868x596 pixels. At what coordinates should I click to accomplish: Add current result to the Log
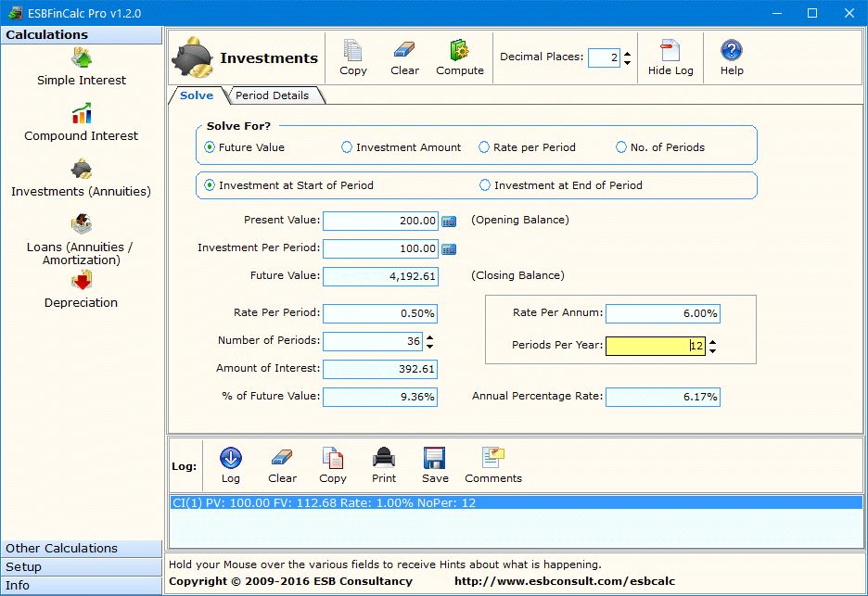pos(230,465)
